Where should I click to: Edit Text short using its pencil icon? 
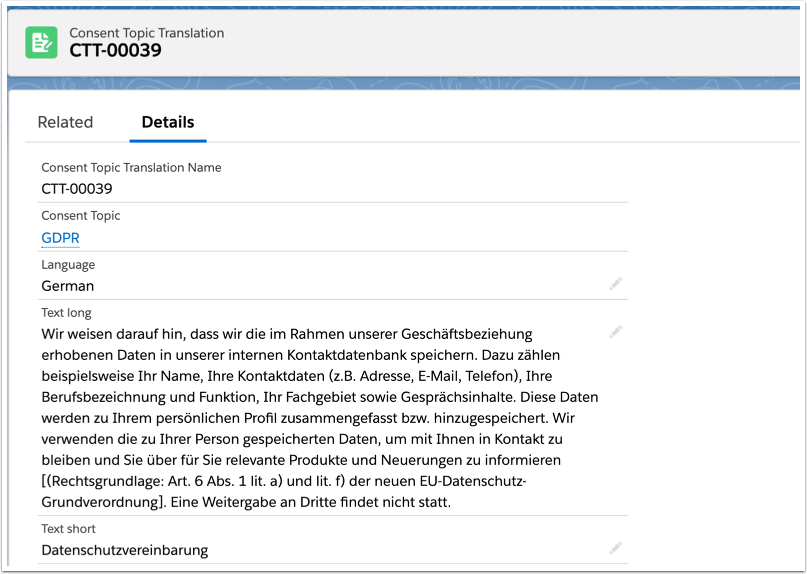tap(615, 548)
